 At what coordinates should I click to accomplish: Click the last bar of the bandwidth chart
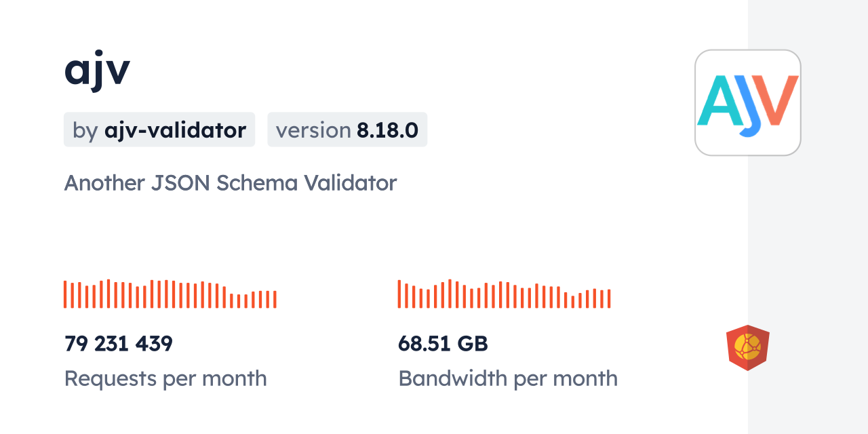[x=609, y=298]
